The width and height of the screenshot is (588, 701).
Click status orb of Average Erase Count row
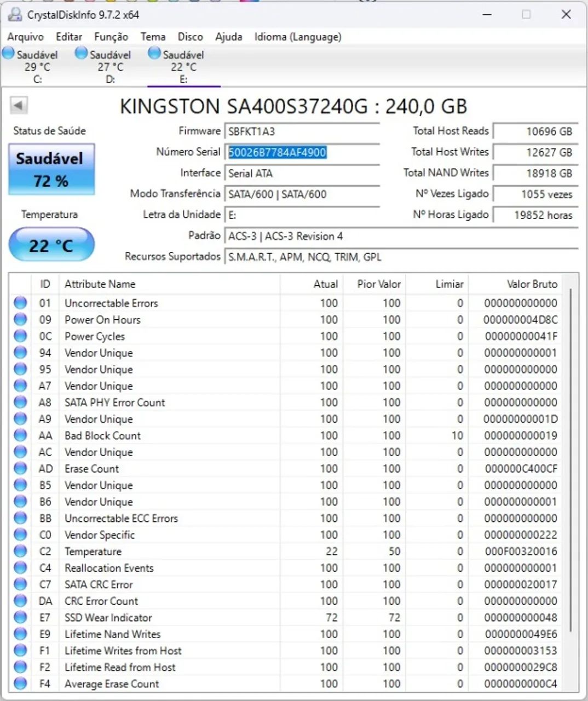coord(20,683)
